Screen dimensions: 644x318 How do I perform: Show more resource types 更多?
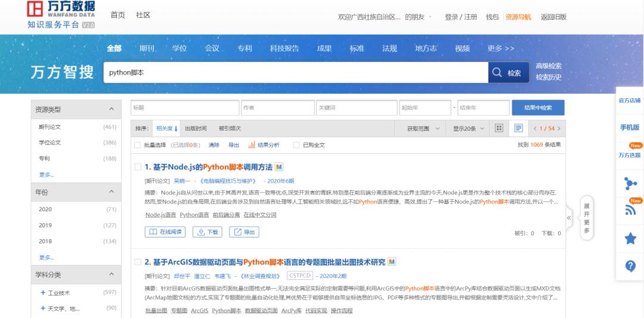pyautogui.click(x=47, y=175)
